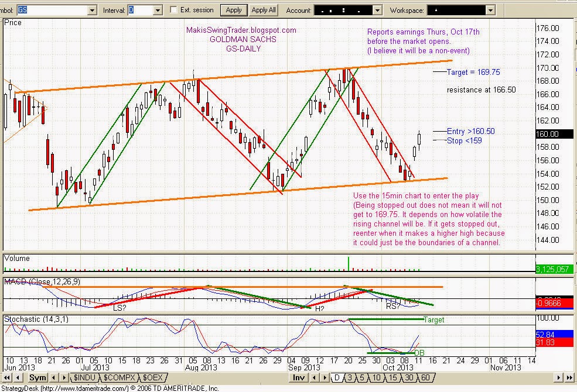Click the resistance at 166.50 annotation
This screenshot has width=577, height=392.
(x=482, y=90)
